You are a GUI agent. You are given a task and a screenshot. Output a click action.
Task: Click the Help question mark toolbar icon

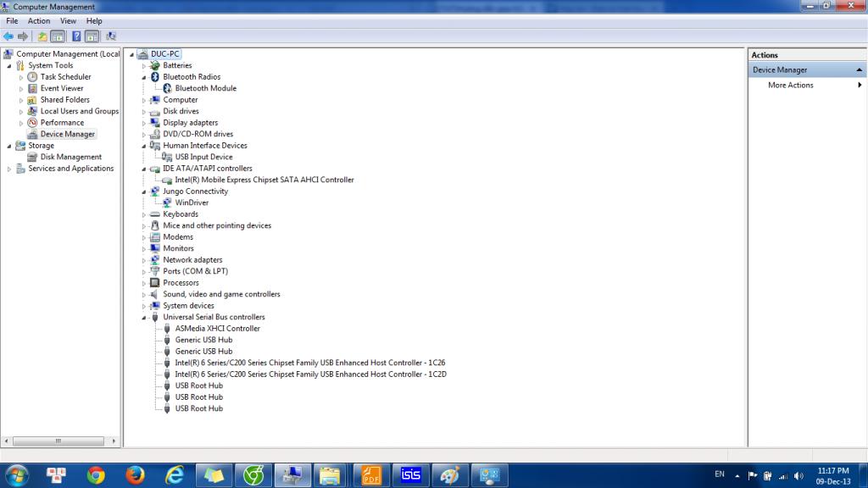tap(76, 36)
